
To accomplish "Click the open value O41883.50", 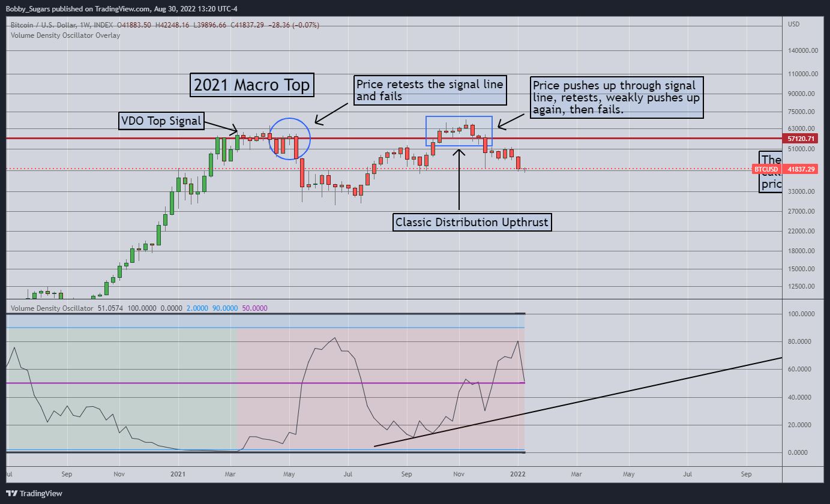I will coord(134,25).
